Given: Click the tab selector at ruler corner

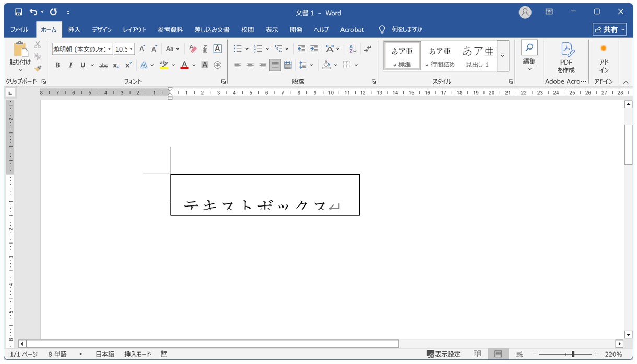Looking at the screenshot, I should point(10,93).
